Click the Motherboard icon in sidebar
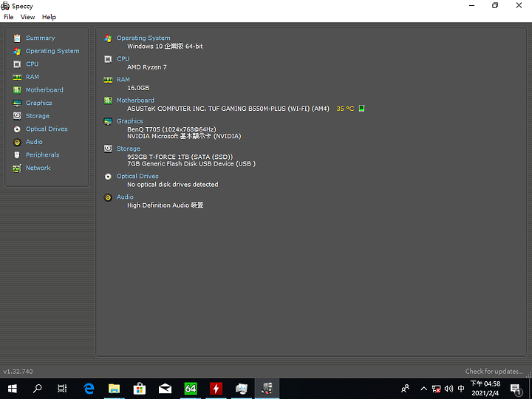This screenshot has width=532, height=399. pyautogui.click(x=17, y=90)
